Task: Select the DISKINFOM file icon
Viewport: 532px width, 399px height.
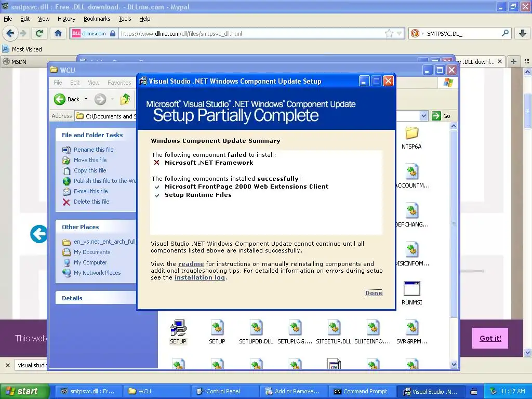Action: coord(412,255)
